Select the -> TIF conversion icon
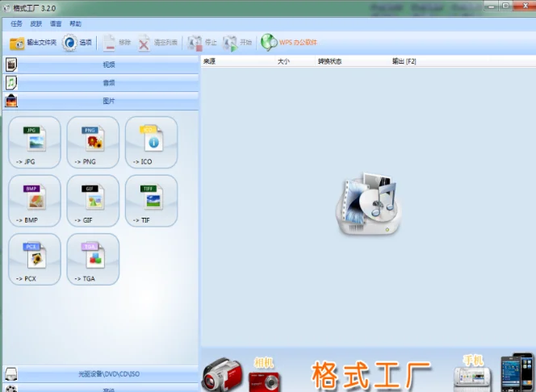The width and height of the screenshot is (536, 392). tap(152, 201)
